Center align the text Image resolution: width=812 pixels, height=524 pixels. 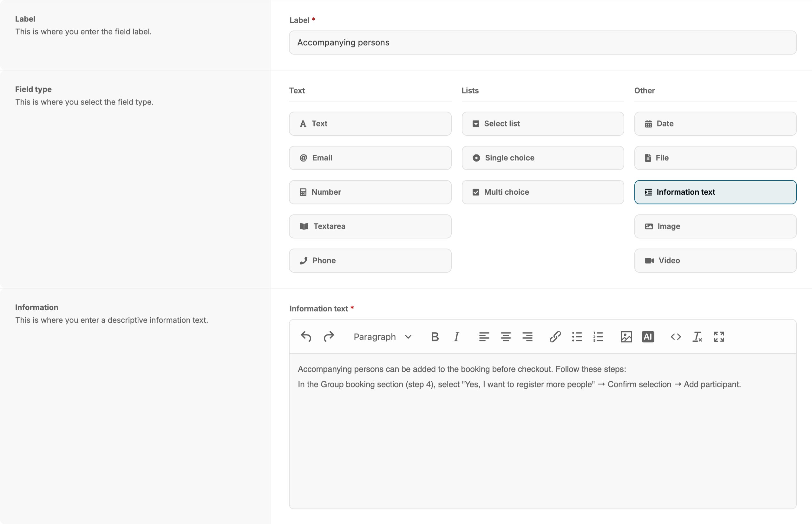[506, 337]
